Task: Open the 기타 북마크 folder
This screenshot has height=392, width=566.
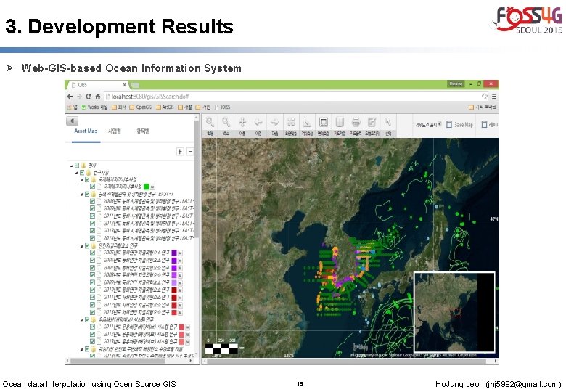Action: tap(483, 107)
